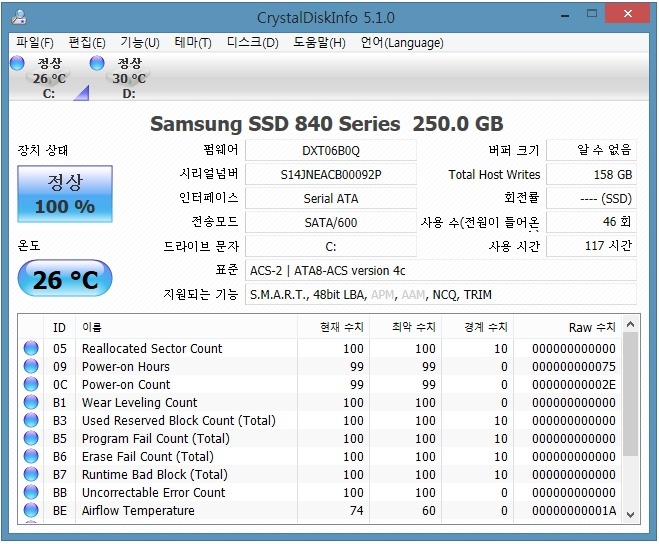Click status orb for Reallocated Sector Count
The image size is (659, 544).
[31, 348]
